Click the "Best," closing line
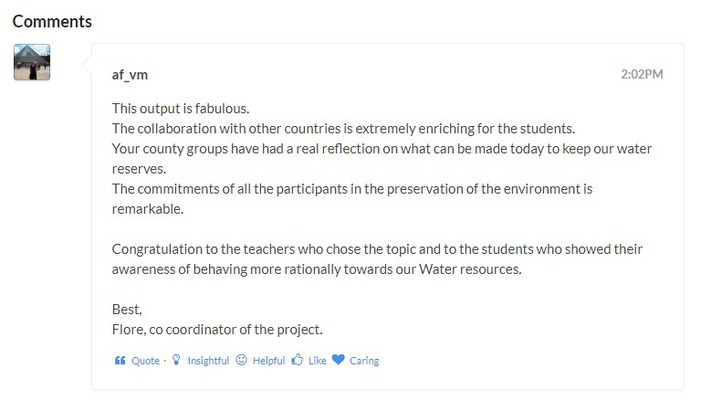 [x=127, y=309]
